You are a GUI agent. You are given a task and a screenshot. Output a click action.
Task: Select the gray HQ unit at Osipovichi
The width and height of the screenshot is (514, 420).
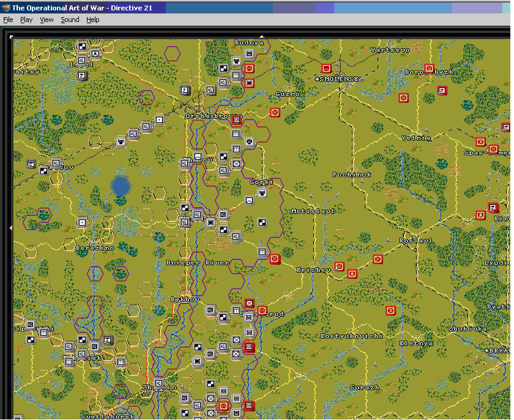click(31, 325)
